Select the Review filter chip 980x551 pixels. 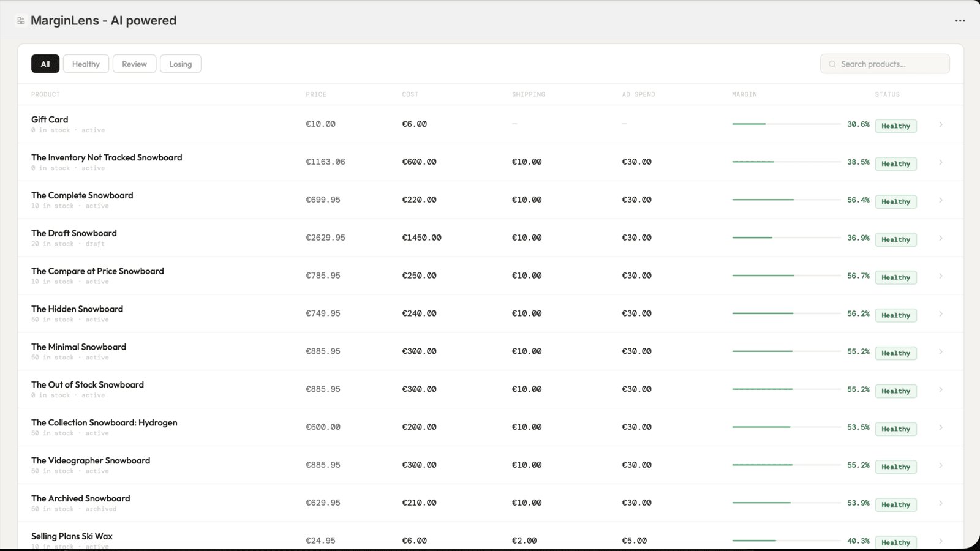coord(134,64)
